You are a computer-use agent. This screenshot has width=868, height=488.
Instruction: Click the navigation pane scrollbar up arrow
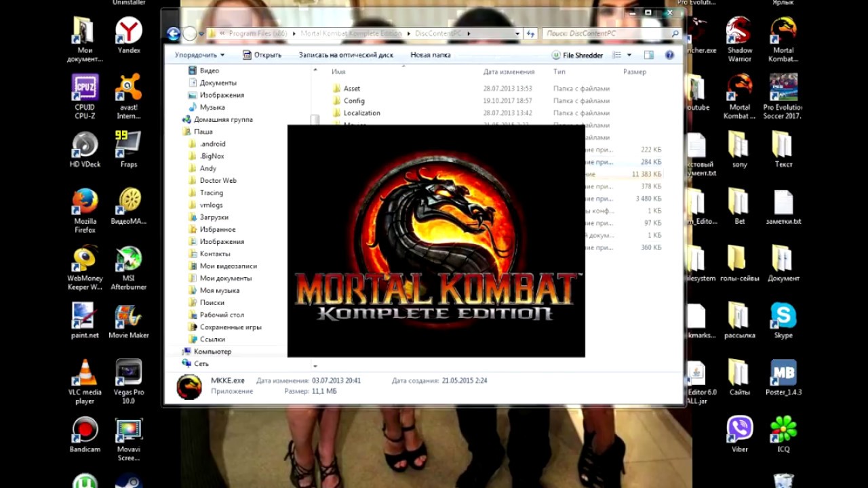click(x=315, y=70)
